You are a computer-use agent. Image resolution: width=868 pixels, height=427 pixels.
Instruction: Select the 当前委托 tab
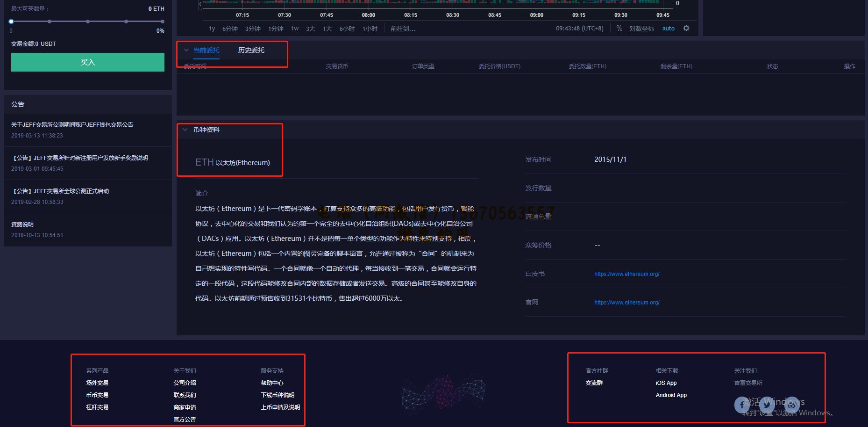(206, 50)
